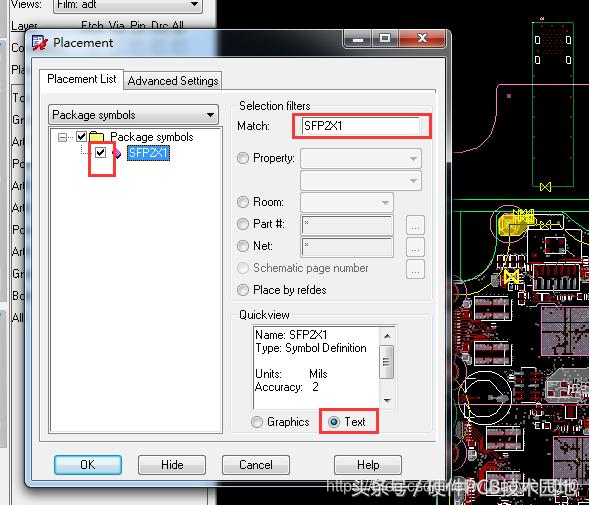
Task: Click the Net input field
Action: click(347, 247)
